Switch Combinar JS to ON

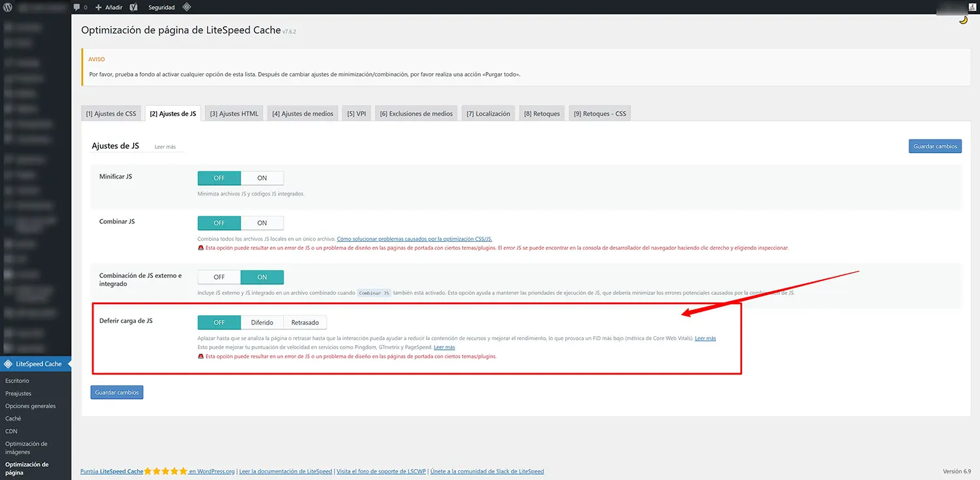tap(262, 223)
